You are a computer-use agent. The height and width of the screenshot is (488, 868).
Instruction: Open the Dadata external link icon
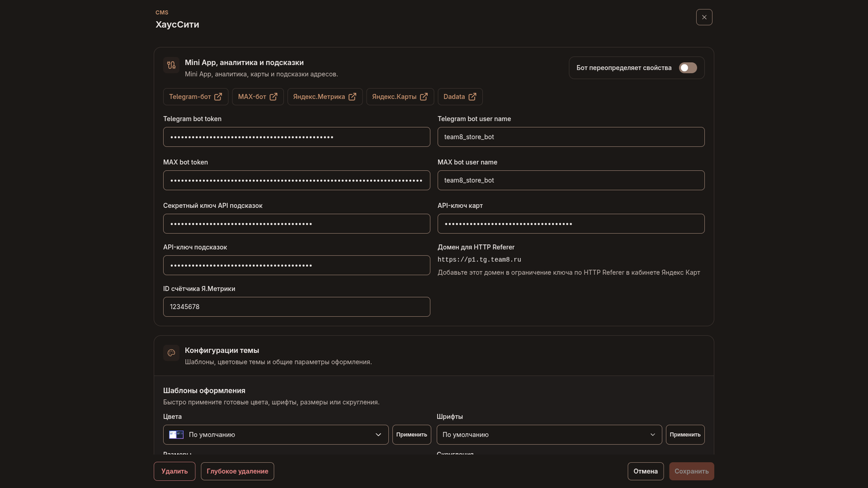pos(473,96)
